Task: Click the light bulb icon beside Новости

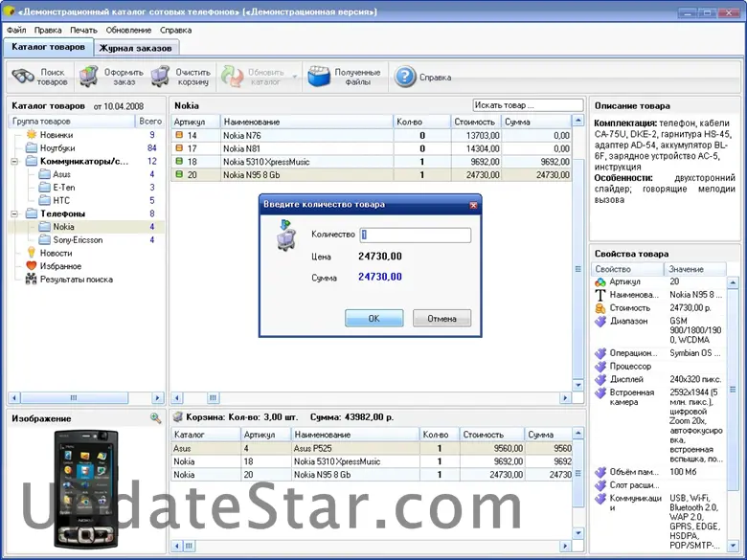Action: (32, 253)
